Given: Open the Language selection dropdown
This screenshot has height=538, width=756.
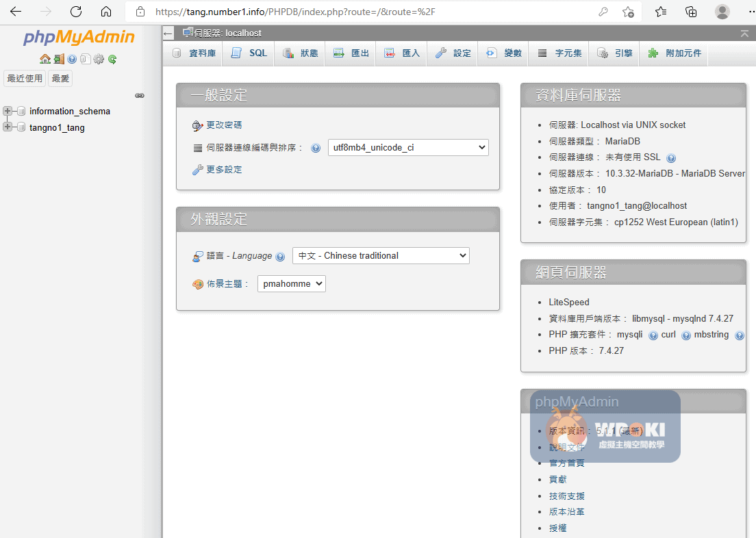Looking at the screenshot, I should pyautogui.click(x=381, y=255).
